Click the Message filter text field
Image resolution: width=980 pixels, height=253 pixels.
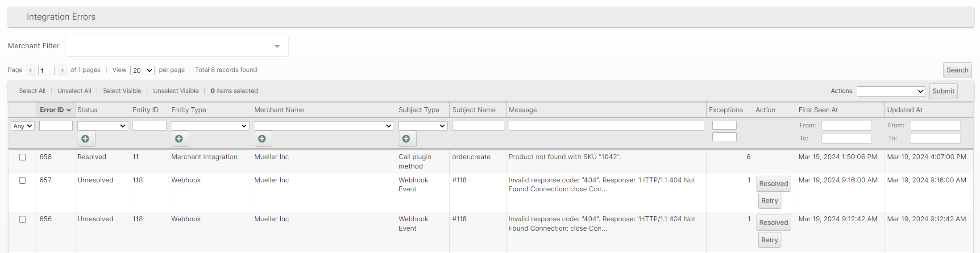pyautogui.click(x=606, y=126)
